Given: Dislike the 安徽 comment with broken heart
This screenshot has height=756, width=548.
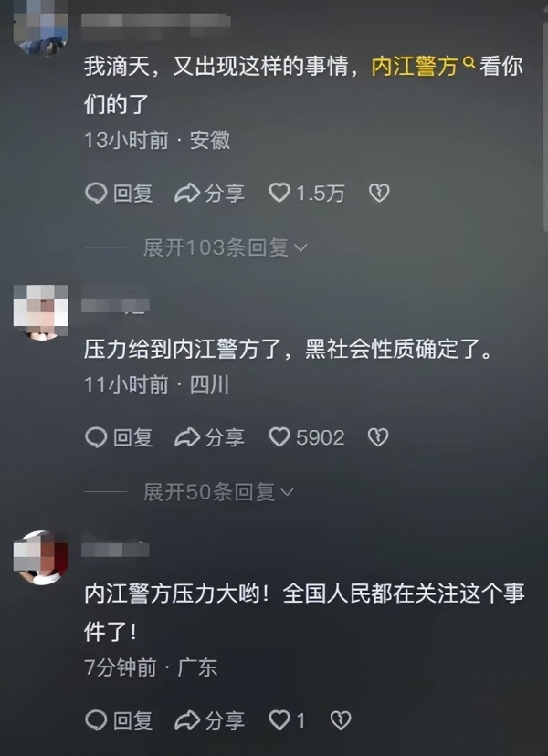Looking at the screenshot, I should (x=379, y=193).
